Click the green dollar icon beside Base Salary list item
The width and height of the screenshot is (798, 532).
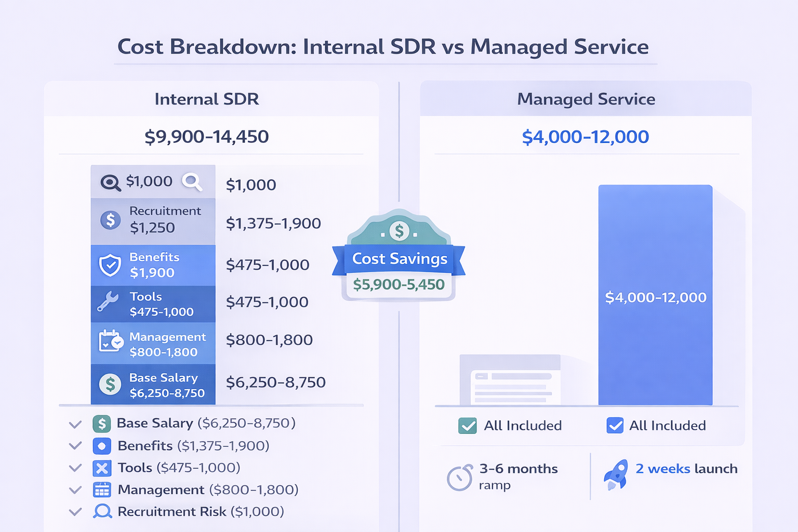tap(102, 424)
